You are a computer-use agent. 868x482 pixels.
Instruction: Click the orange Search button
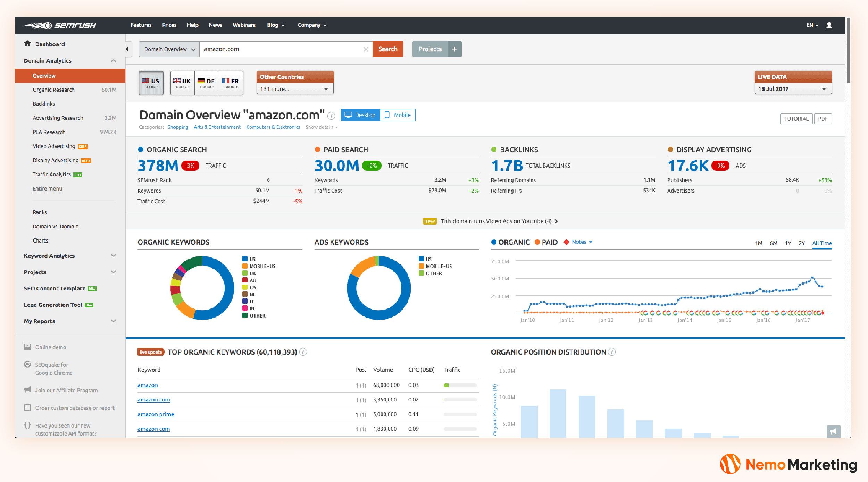tap(387, 49)
